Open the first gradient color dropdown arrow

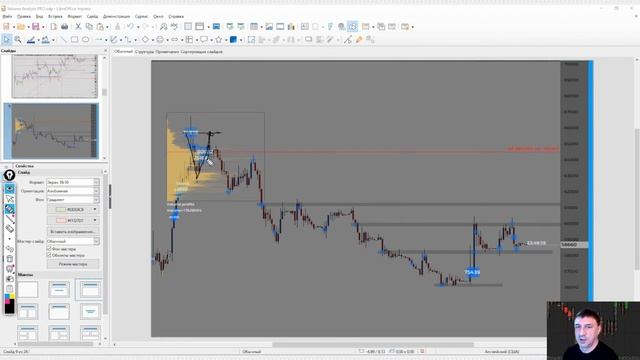click(x=95, y=209)
